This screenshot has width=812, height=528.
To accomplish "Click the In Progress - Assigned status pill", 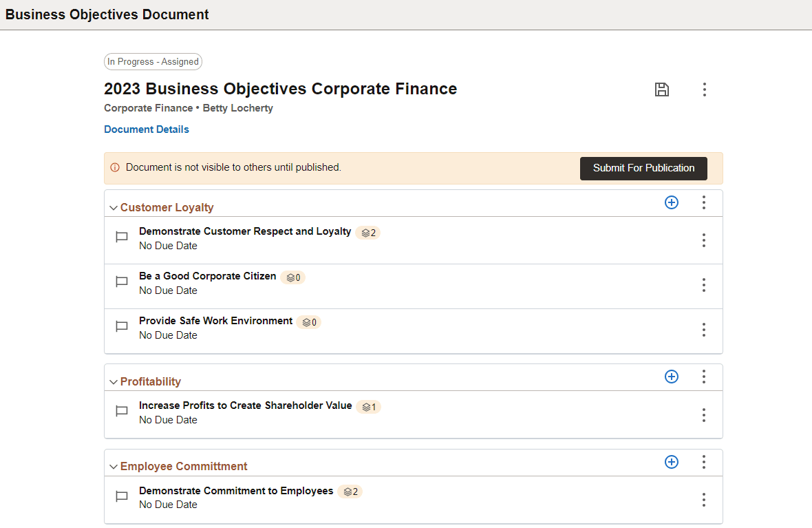I will (x=153, y=61).
